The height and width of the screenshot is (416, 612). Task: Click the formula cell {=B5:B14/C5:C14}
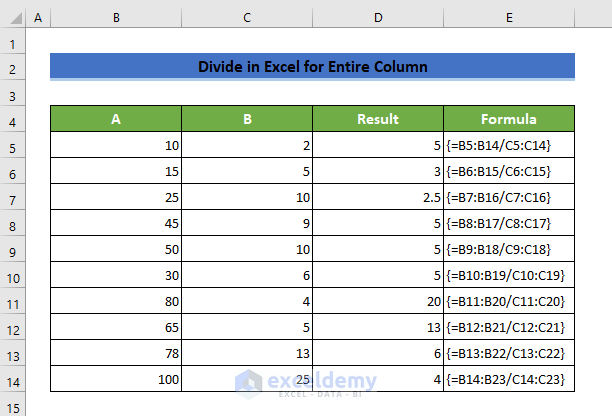[x=509, y=146]
